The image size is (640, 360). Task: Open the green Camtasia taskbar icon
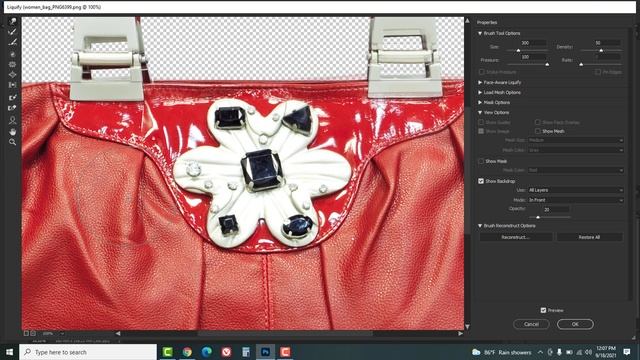click(x=167, y=352)
